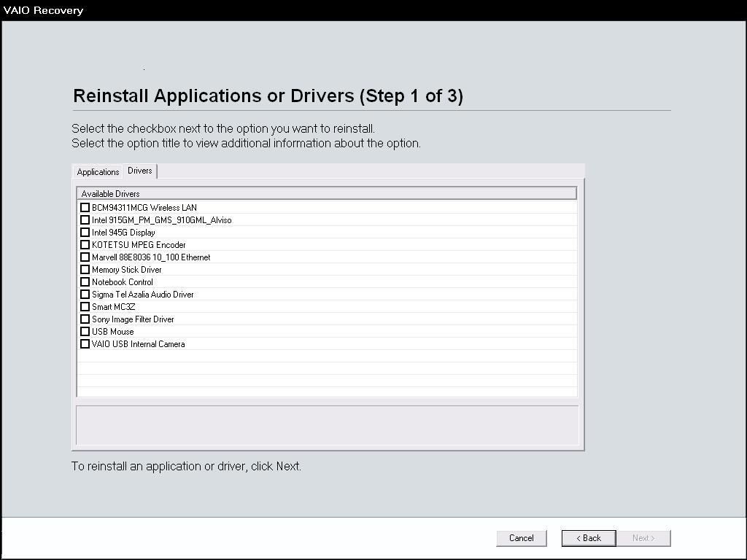747x560 pixels.
Task: Select the 'USB Mouse' title text
Action: (x=113, y=332)
